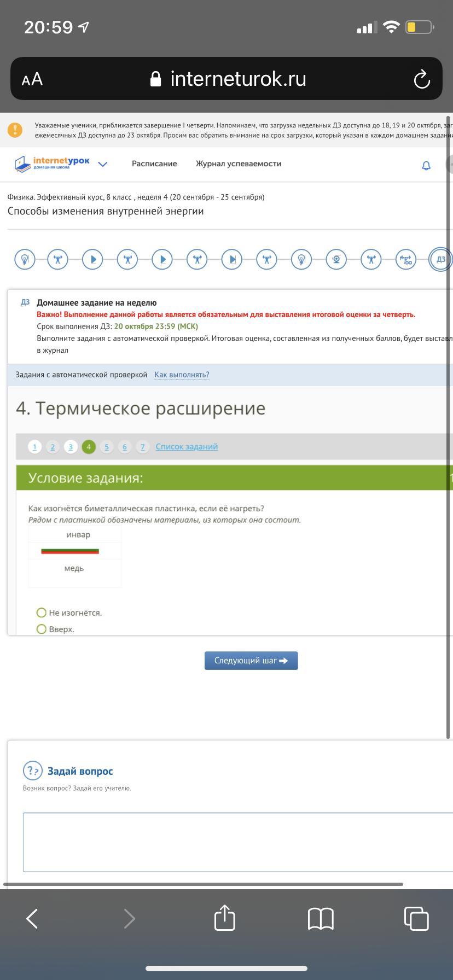
Task: Switch to task number 5
Action: [106, 447]
